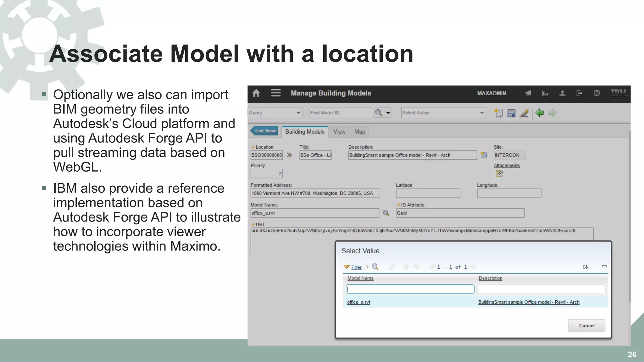This screenshot has height=362, width=644.
Task: Select the office_a.rvt model link
Action: click(358, 302)
